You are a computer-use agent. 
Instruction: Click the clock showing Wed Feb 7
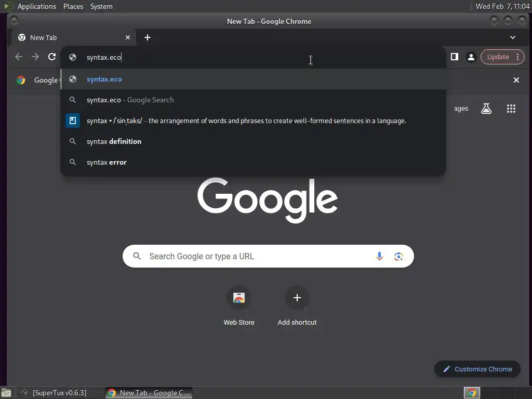(502, 6)
